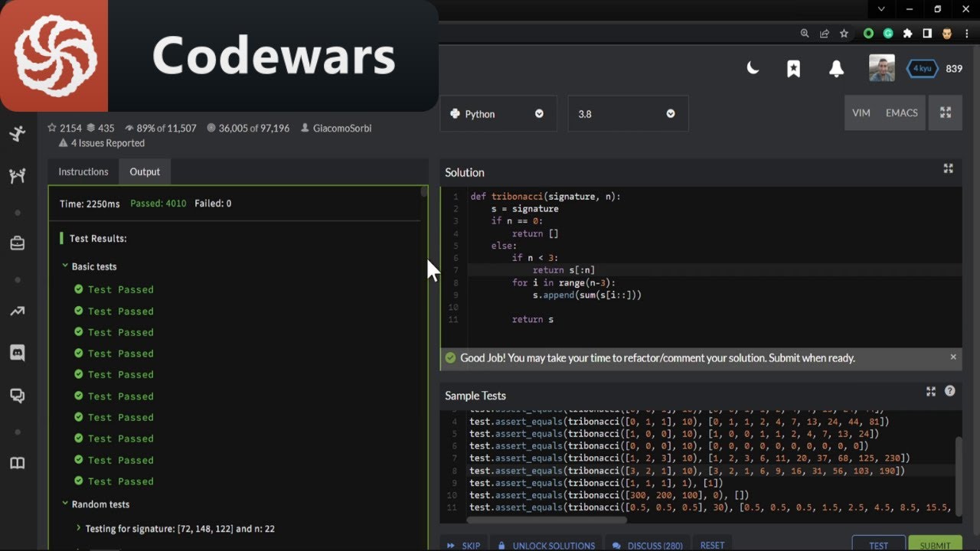
Task: Open the docs book sidebar icon
Action: [17, 463]
